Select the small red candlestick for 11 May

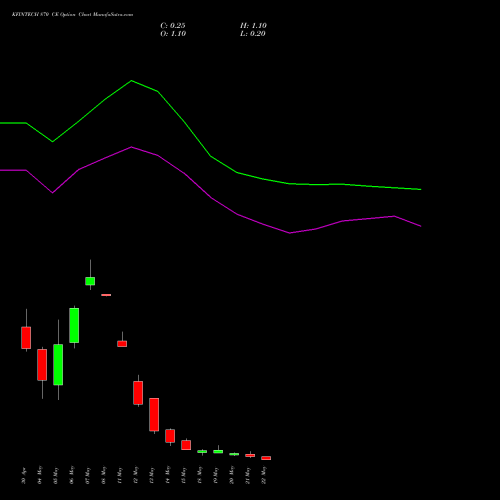(122, 344)
